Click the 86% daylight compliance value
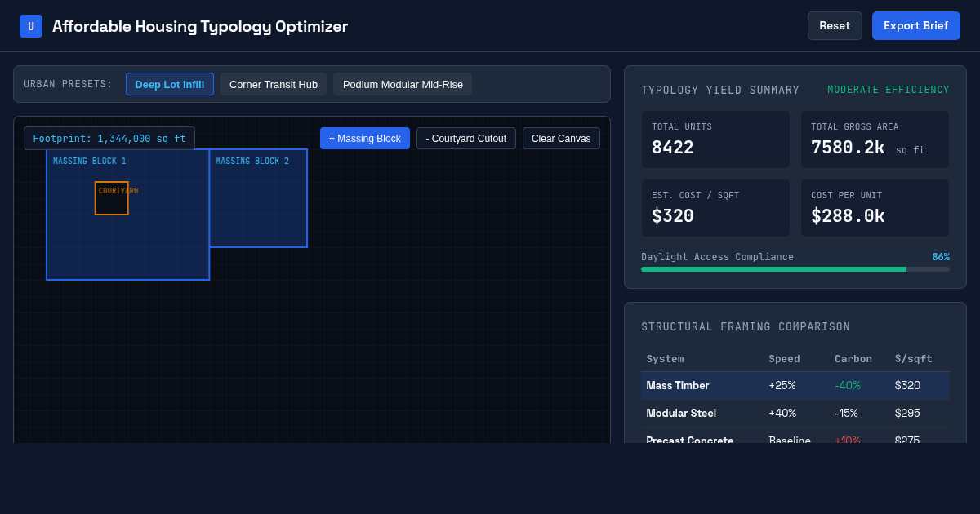Viewport: 980px width, 514px height. click(x=941, y=257)
